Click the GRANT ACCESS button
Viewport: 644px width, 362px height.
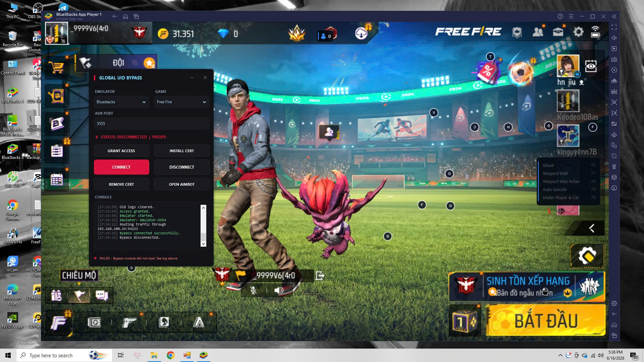(x=121, y=151)
